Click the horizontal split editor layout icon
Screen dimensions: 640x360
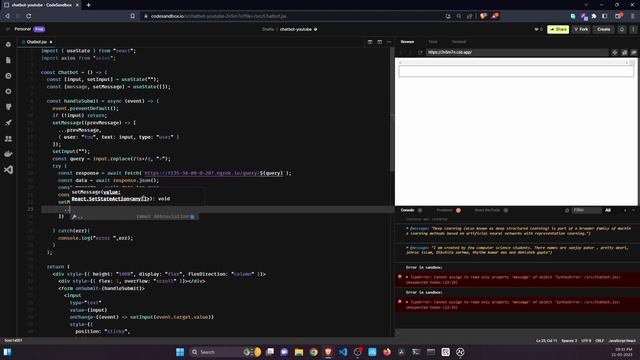click(x=370, y=42)
